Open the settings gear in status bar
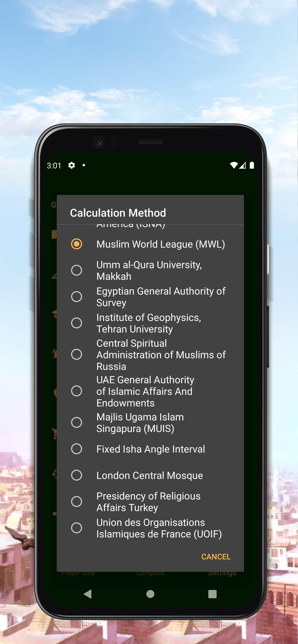Viewport: 298px width, 644px height. coord(72,165)
